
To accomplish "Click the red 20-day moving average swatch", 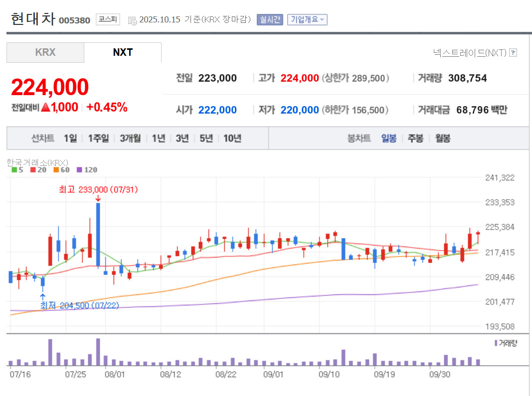I will (33, 170).
